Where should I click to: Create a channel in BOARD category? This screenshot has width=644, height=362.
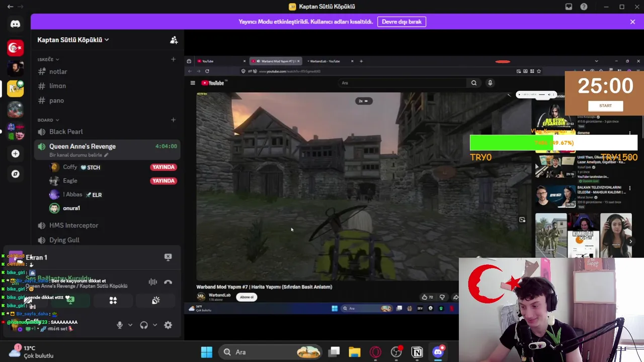tap(173, 120)
